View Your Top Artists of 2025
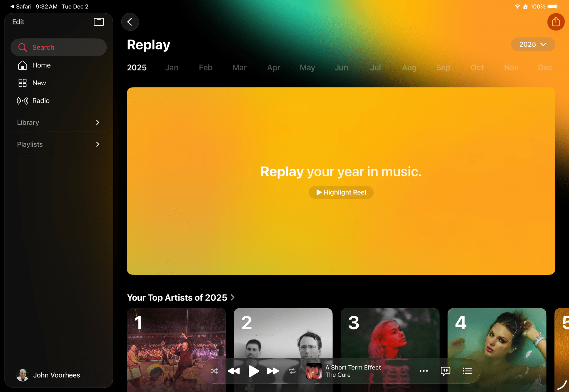This screenshot has width=569, height=392. [x=181, y=297]
